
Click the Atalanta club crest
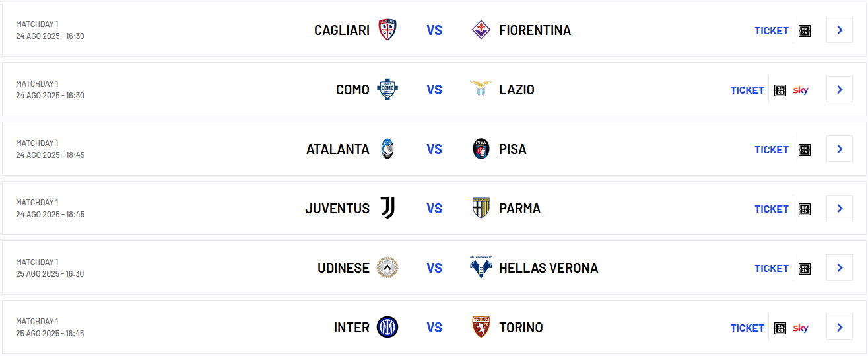(x=387, y=149)
